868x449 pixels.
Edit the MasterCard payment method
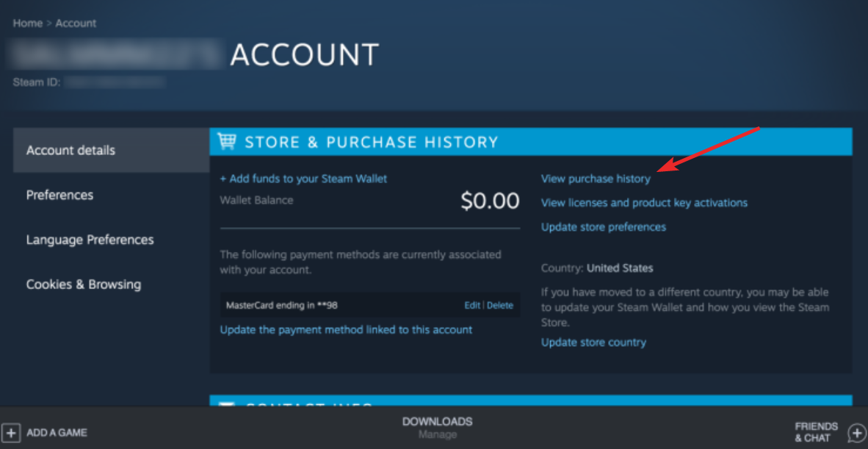(472, 306)
